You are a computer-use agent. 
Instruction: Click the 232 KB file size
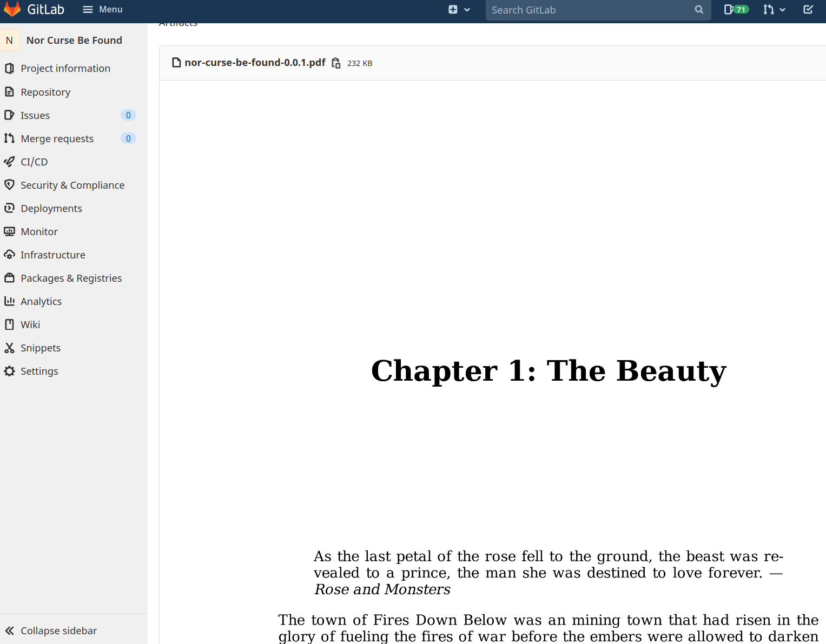(360, 63)
